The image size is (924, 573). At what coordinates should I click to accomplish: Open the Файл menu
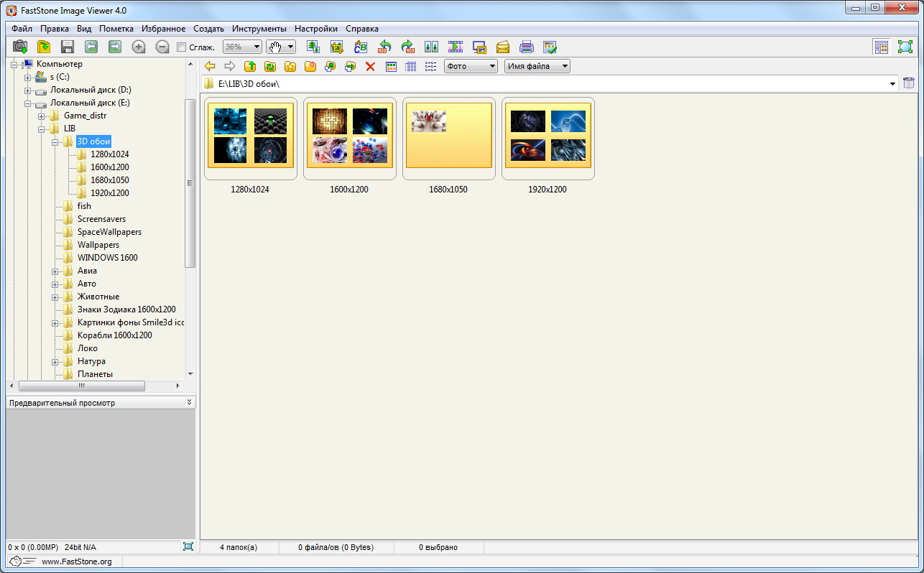click(22, 29)
